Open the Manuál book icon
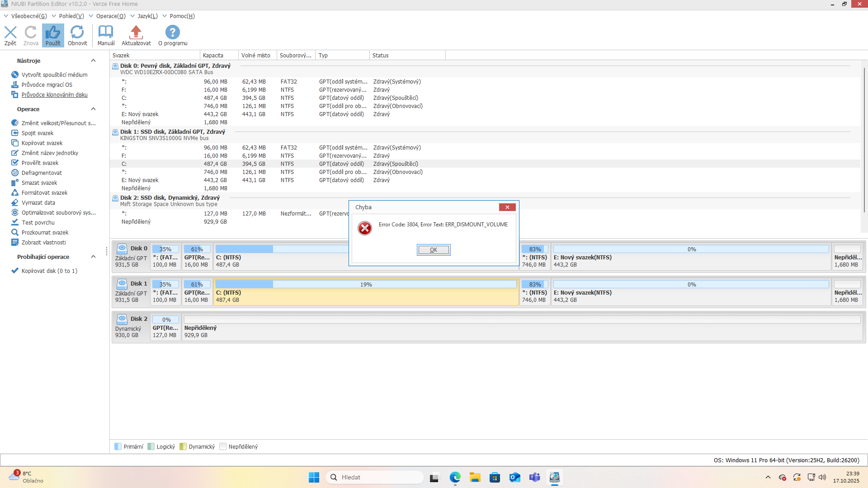 pos(106,33)
